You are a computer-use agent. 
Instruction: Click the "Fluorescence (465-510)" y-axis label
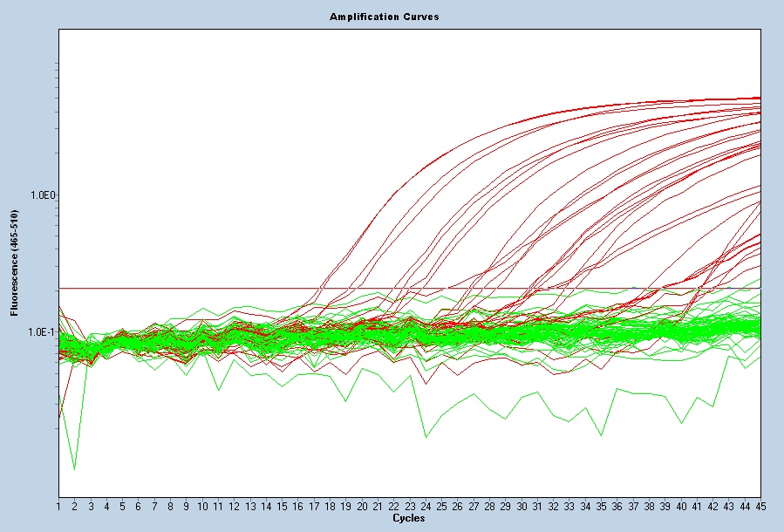13,262
